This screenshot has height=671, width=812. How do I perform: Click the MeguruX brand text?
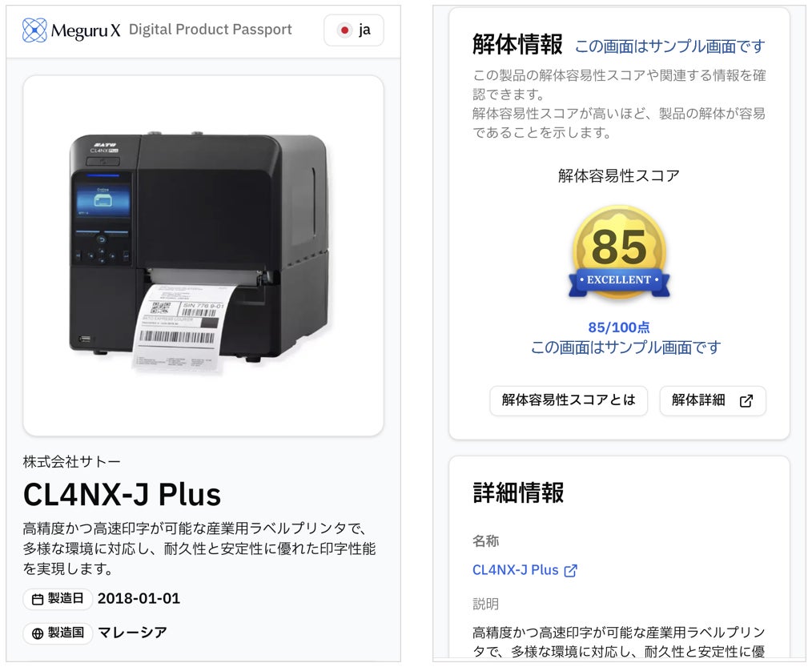point(86,31)
